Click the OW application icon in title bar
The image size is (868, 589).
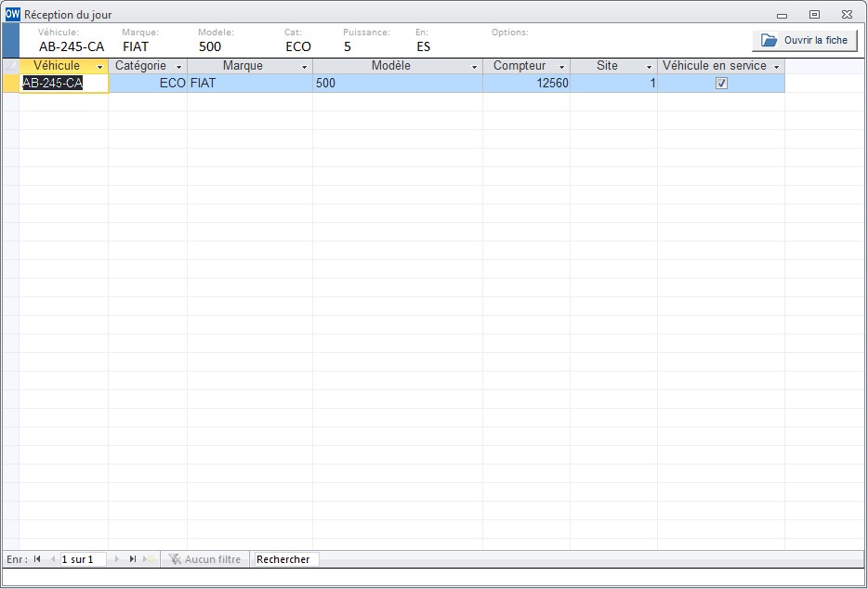coord(12,14)
